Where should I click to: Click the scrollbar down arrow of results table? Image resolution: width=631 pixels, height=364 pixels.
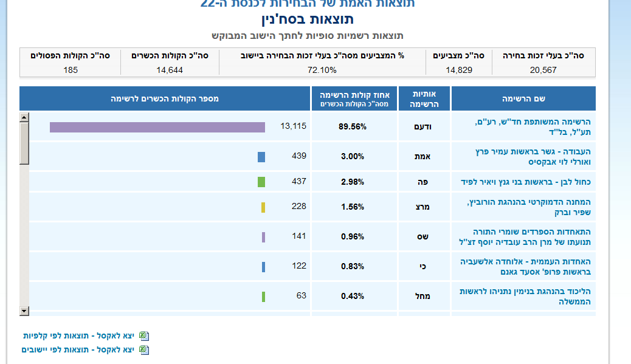[x=24, y=311]
